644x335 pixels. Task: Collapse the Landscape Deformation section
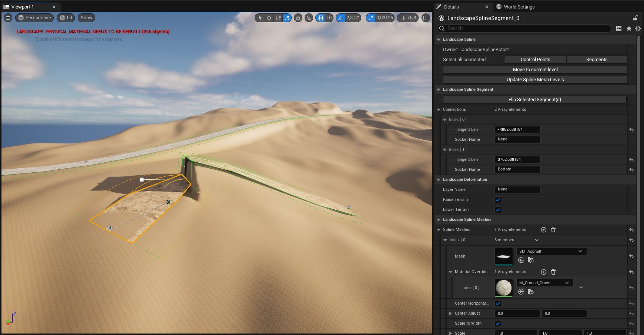click(x=439, y=180)
